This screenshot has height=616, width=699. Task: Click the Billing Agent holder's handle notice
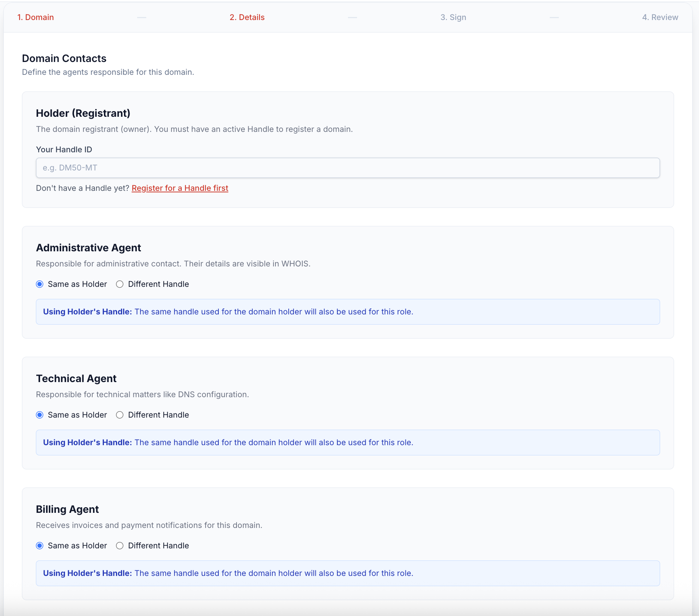(348, 573)
